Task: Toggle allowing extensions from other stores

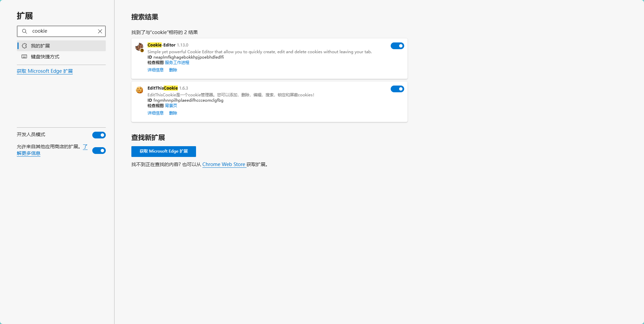Action: (99, 151)
